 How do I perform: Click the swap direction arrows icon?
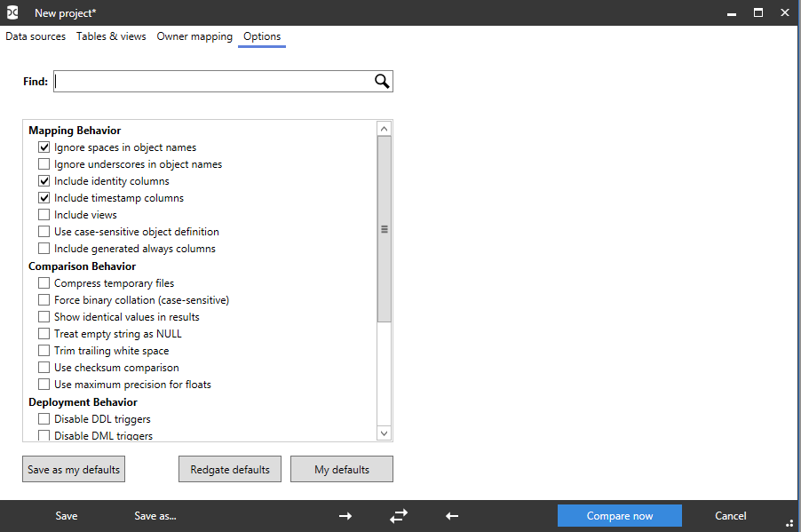pos(399,516)
